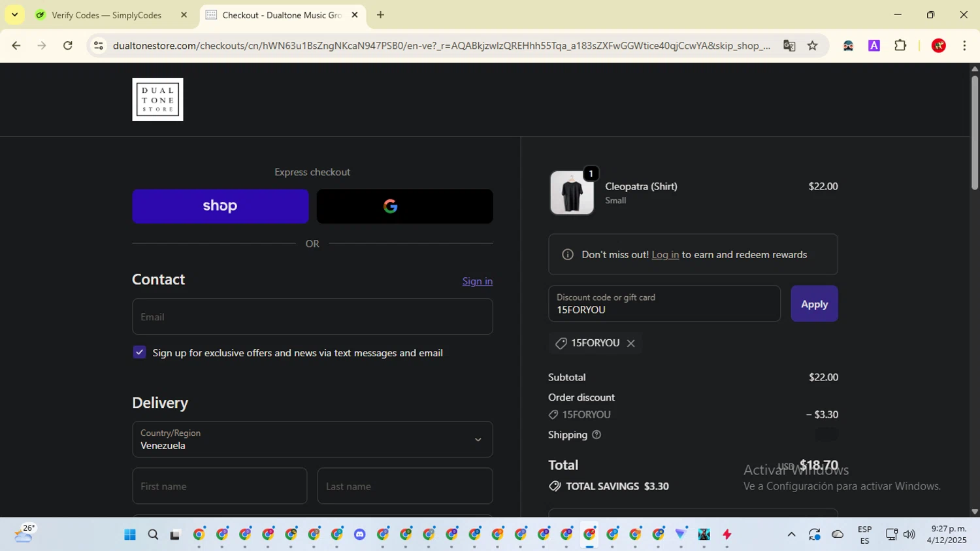Open the weather widget on taskbar
This screenshot has height=551, width=980.
tap(25, 533)
